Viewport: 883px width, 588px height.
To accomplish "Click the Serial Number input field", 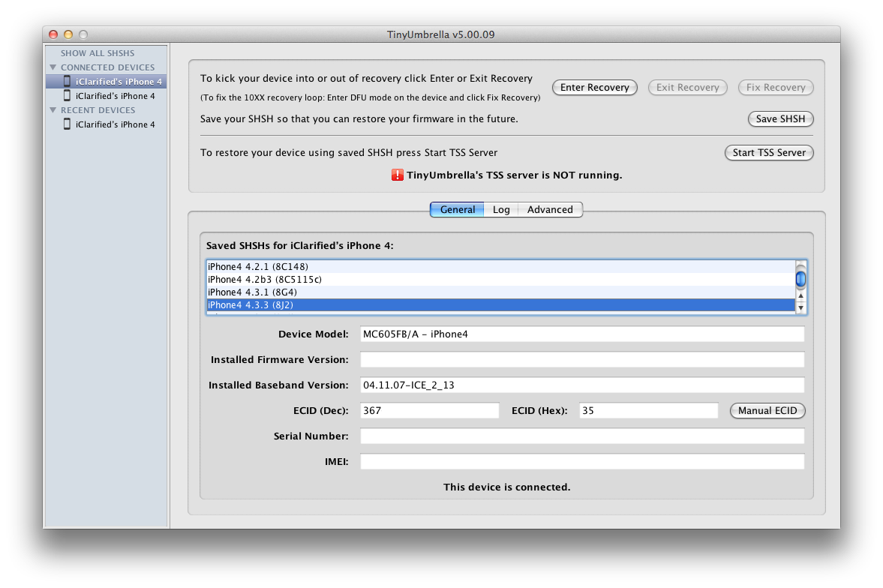I will coord(581,436).
